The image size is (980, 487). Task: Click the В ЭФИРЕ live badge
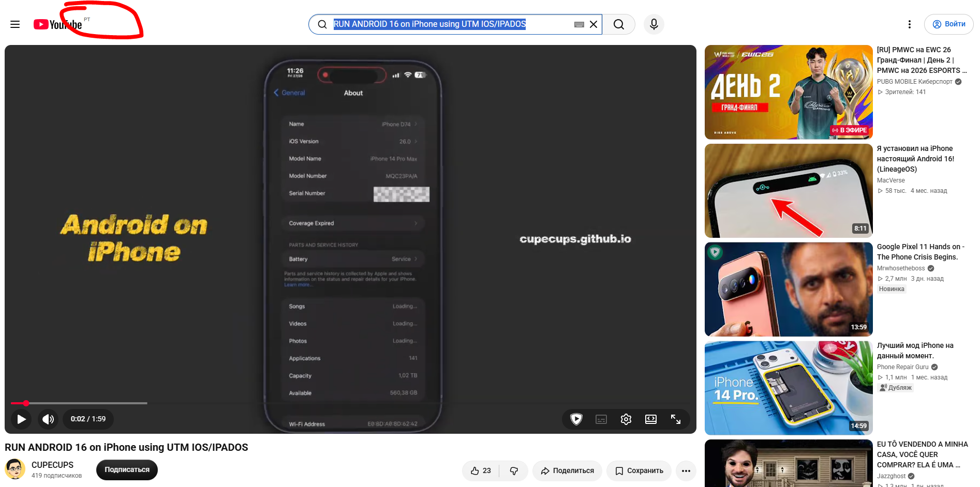tap(850, 130)
